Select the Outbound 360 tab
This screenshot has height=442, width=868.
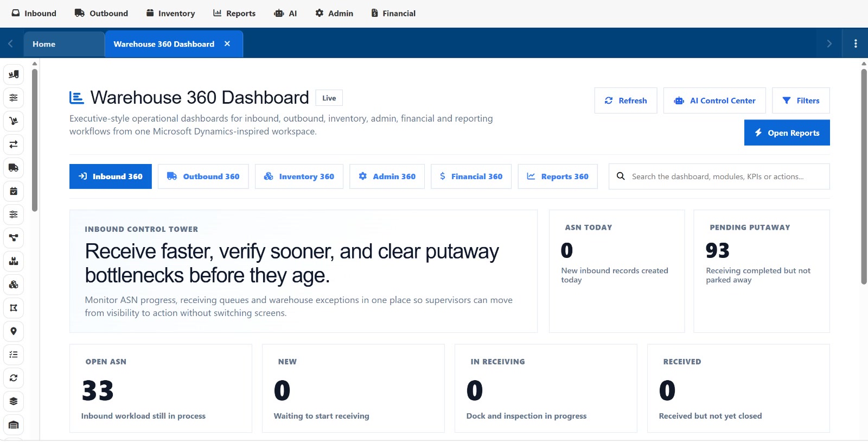[x=203, y=176]
